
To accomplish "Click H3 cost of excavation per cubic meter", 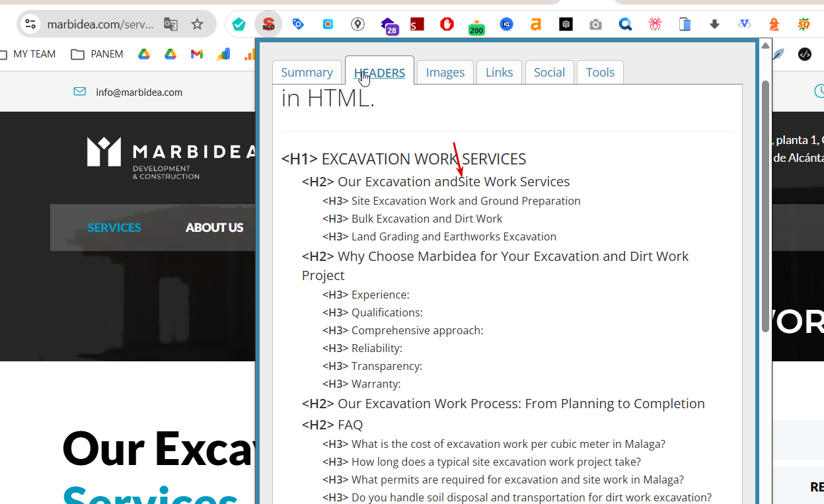I will click(x=494, y=444).
